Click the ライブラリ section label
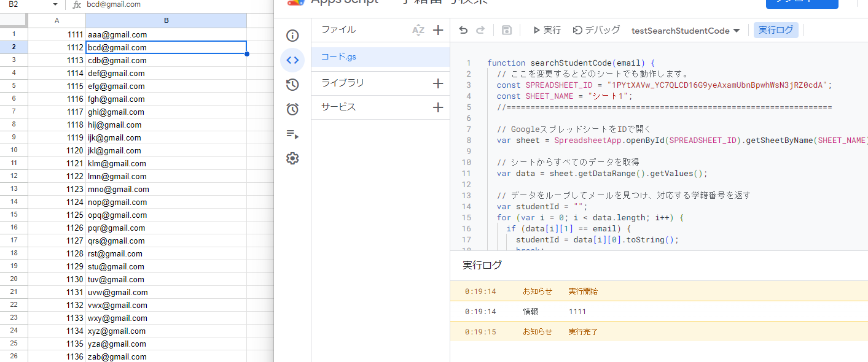868x362 pixels. coord(343,83)
